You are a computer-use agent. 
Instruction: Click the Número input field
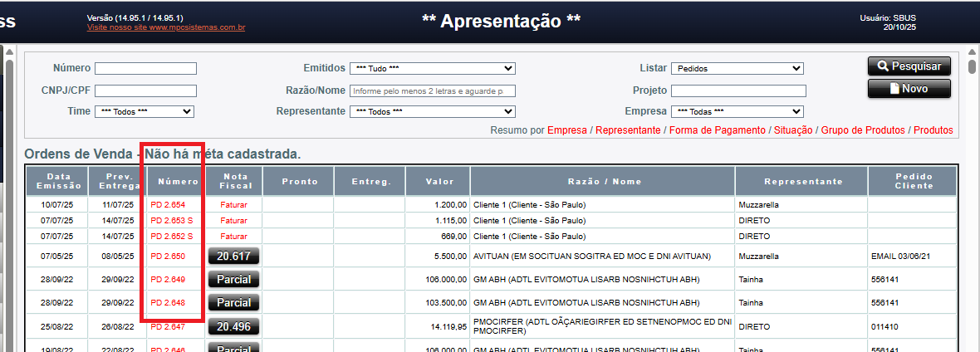[145, 68]
